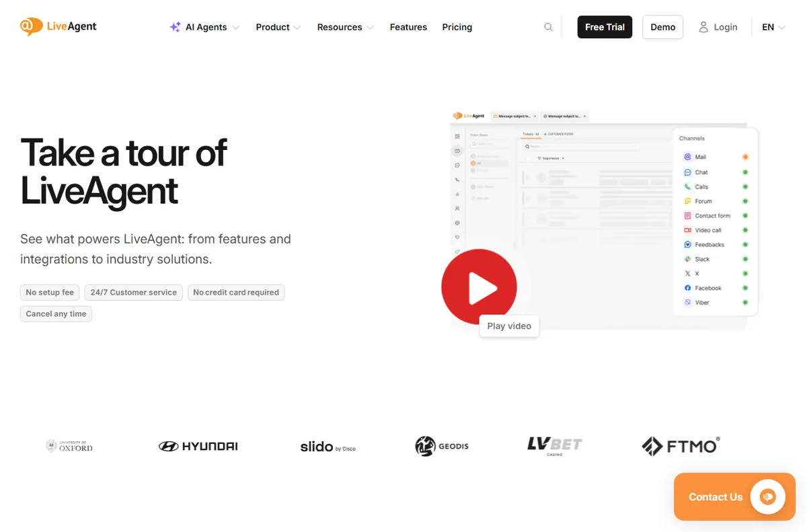Click the slido by Cisco logo
The width and height of the screenshot is (807, 532).
328,447
